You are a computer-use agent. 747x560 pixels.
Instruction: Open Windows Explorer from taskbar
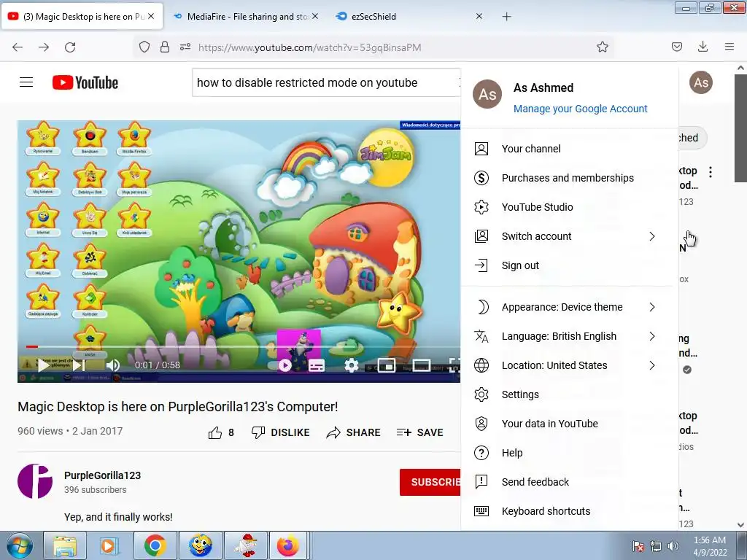pos(65,545)
